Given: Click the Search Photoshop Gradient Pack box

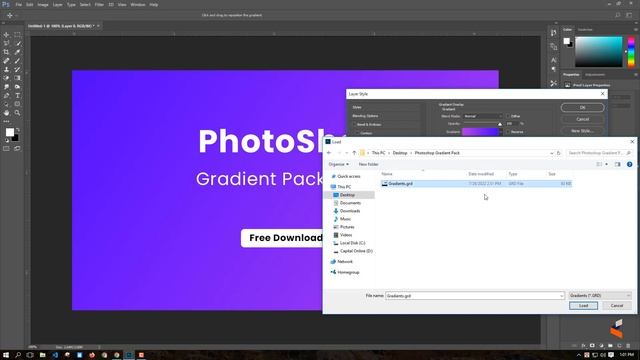Looking at the screenshot, I should pyautogui.click(x=599, y=153).
